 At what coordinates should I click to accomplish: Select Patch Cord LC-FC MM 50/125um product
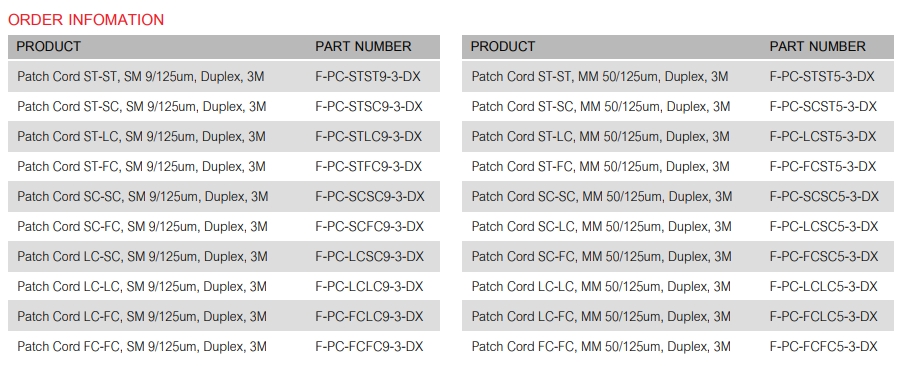[x=601, y=317]
